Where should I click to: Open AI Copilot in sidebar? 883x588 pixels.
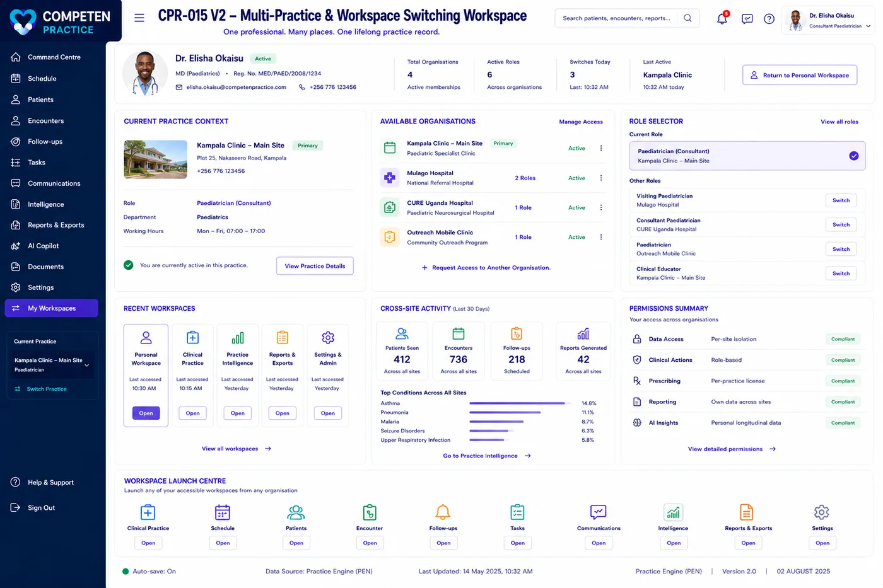pos(50,246)
